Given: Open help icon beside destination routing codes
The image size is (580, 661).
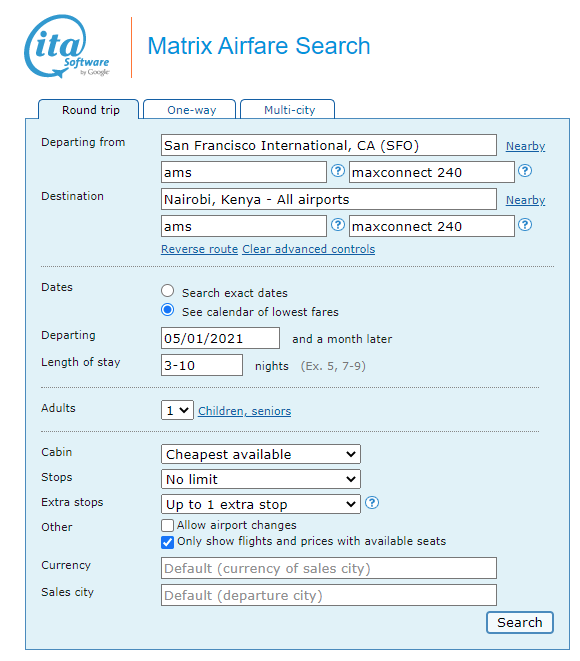Looking at the screenshot, I should pos(338,225).
